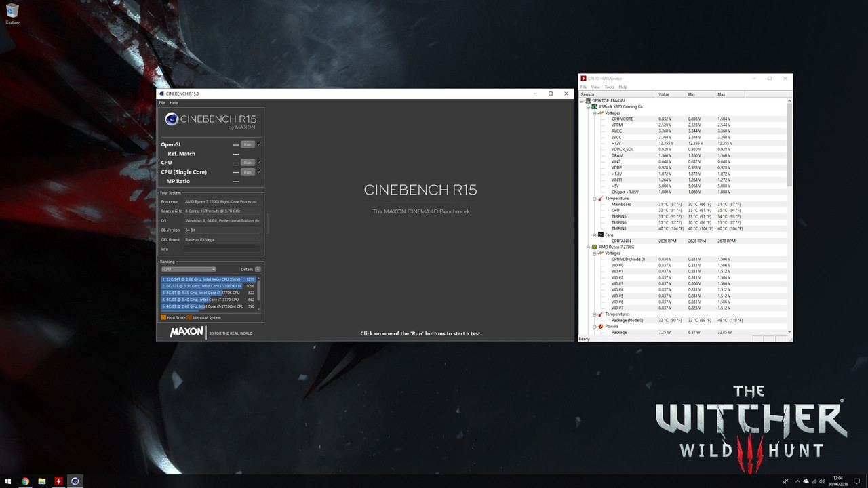Select ranking entry Intel Core i7-3770 CPU
Image resolution: width=868 pixels, height=488 pixels.
(208, 299)
